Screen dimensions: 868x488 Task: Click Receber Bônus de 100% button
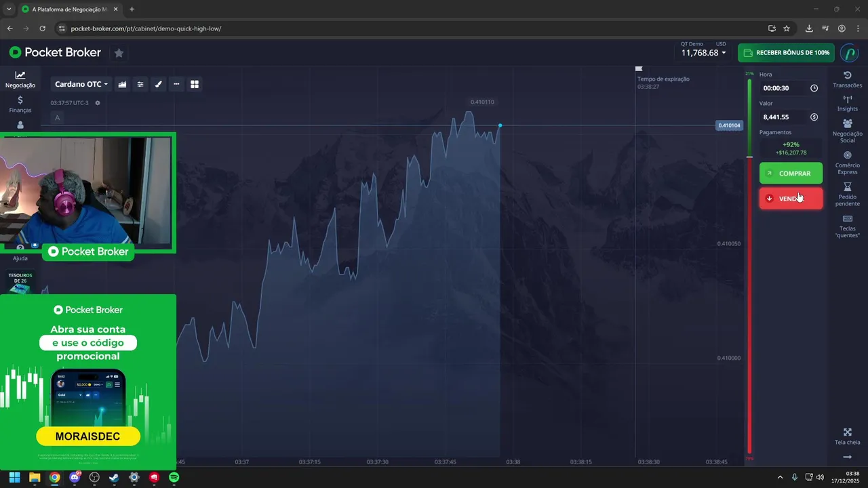coord(786,53)
